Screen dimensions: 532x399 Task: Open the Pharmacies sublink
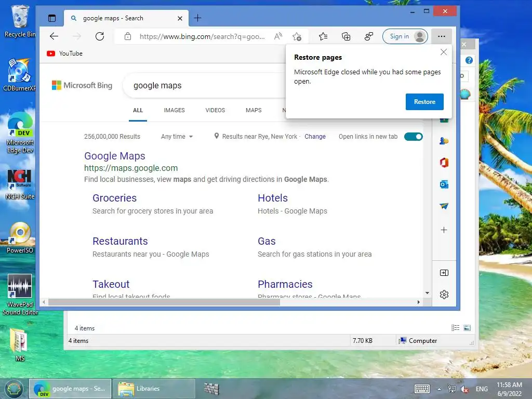(285, 284)
